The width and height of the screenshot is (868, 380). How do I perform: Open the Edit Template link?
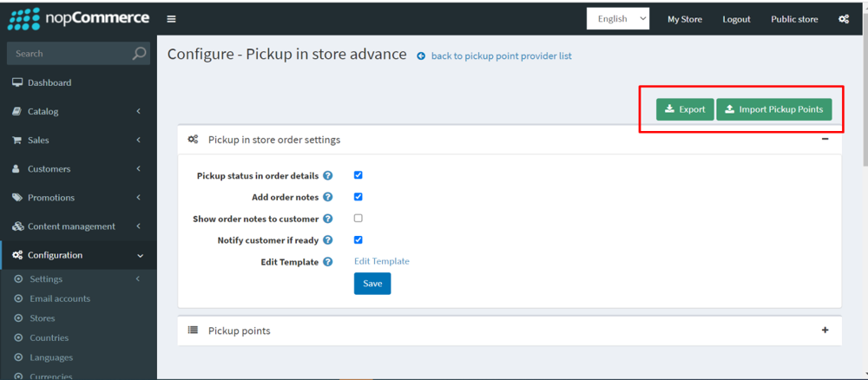381,261
